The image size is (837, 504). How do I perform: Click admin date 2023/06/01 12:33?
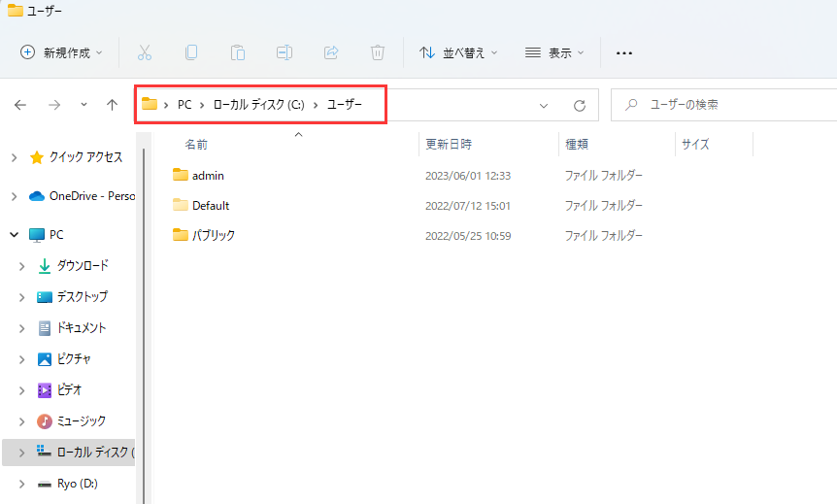coord(468,176)
